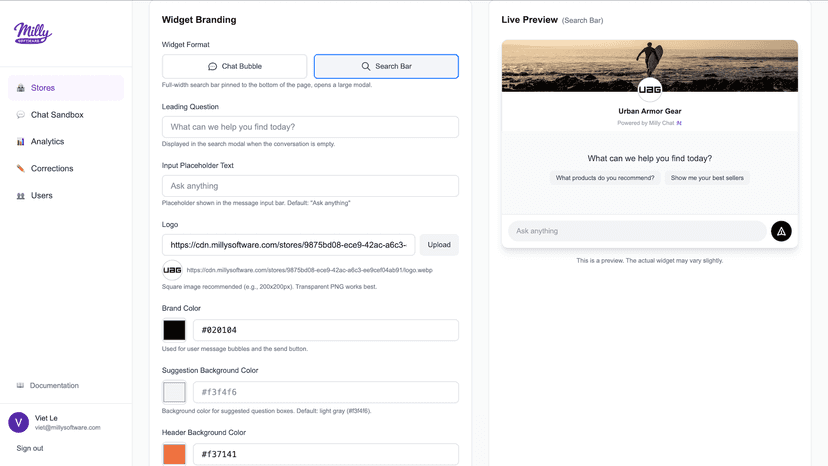Viewport: 828px width, 466px height.
Task: Click 'Show me your best sellers' suggestion
Action: (x=707, y=178)
